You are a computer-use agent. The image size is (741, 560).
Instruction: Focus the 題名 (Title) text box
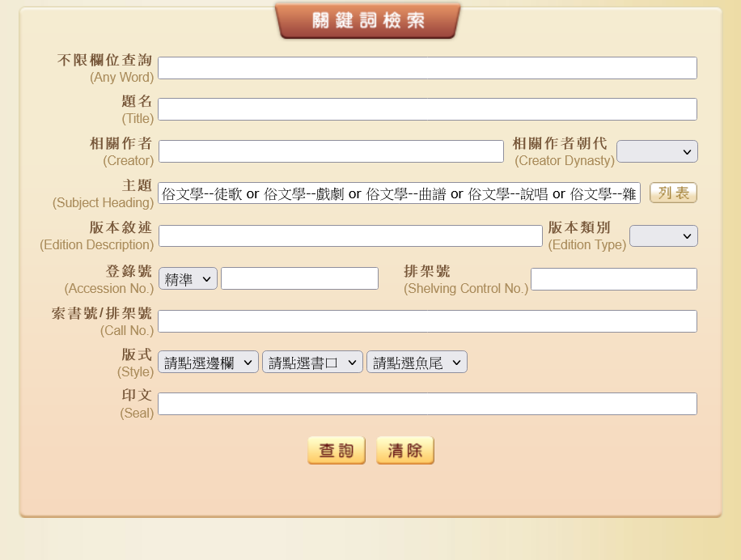coord(427,109)
